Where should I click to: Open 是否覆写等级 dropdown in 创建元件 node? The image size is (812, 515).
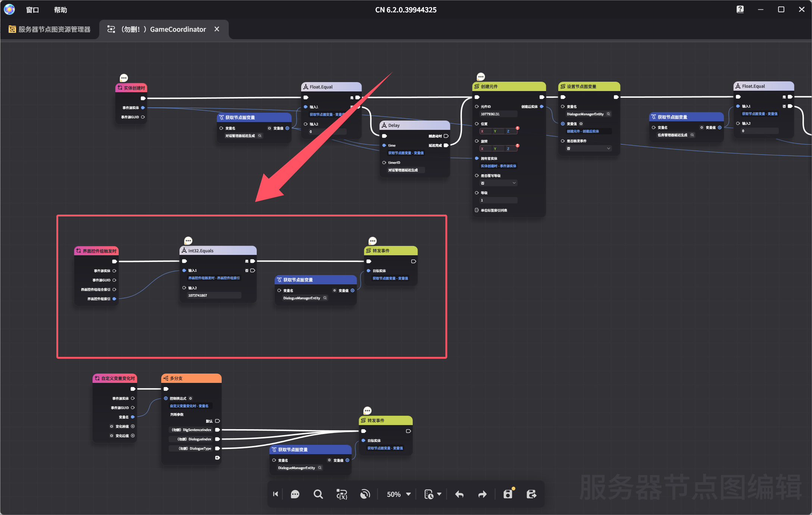pos(498,183)
